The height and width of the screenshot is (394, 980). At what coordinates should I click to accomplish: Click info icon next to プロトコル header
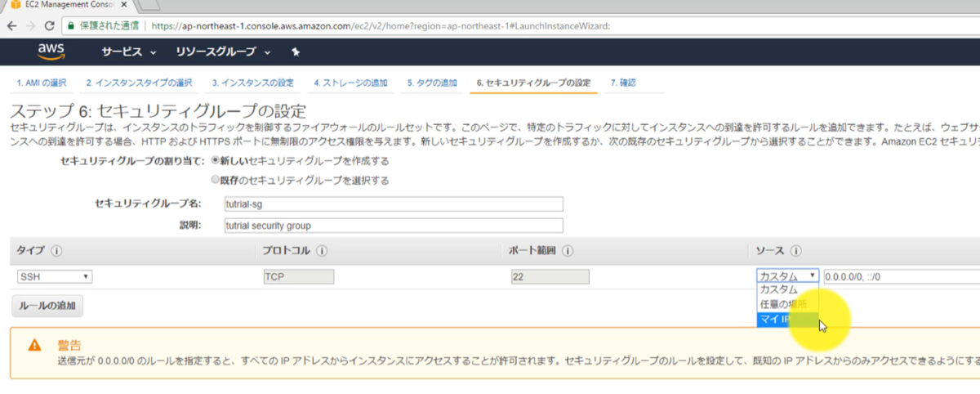tap(323, 251)
